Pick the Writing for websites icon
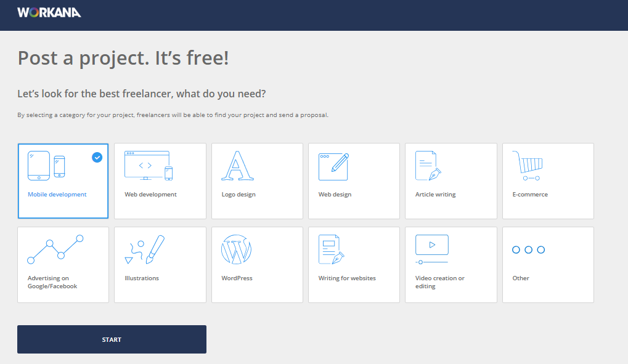Viewport: 628px width, 364px height. pyautogui.click(x=331, y=249)
